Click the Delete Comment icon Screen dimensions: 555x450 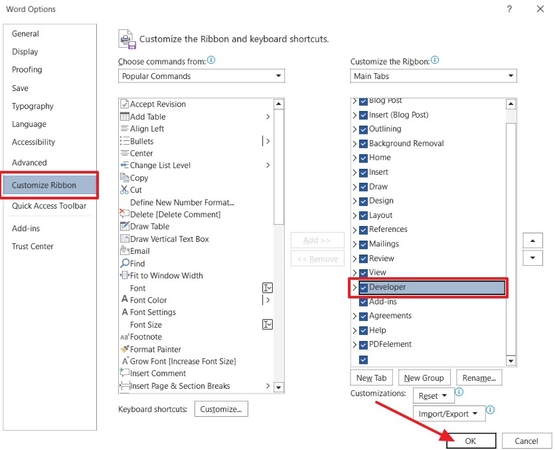tap(124, 213)
